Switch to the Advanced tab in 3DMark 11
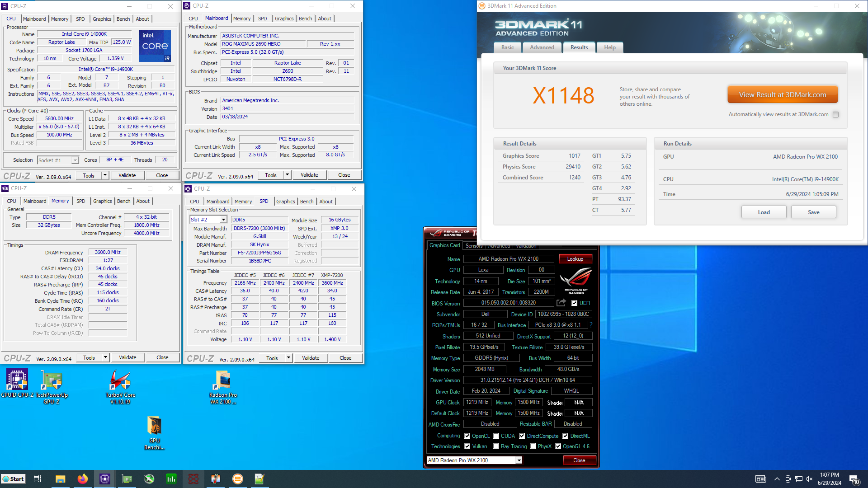The image size is (868, 488). (542, 47)
